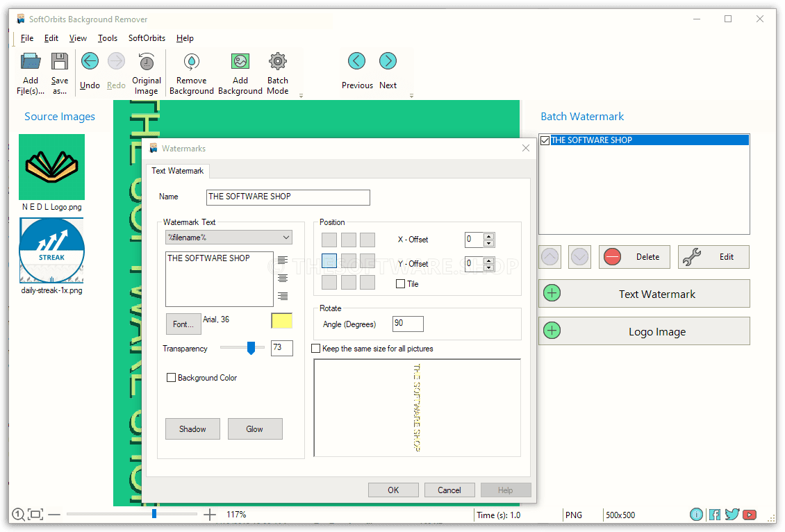Uncheck THE SOFTWARE SHOP watermark checkbox
The image size is (785, 532).
pyautogui.click(x=545, y=140)
